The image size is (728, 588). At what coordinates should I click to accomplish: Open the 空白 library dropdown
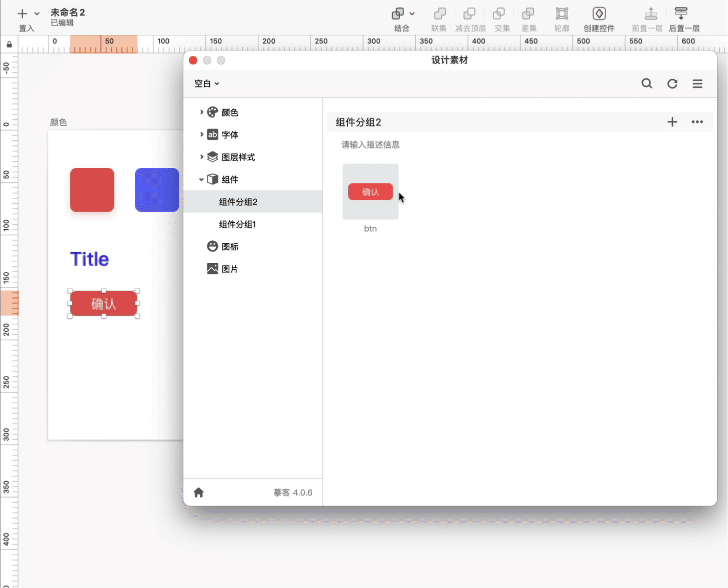[x=206, y=84]
